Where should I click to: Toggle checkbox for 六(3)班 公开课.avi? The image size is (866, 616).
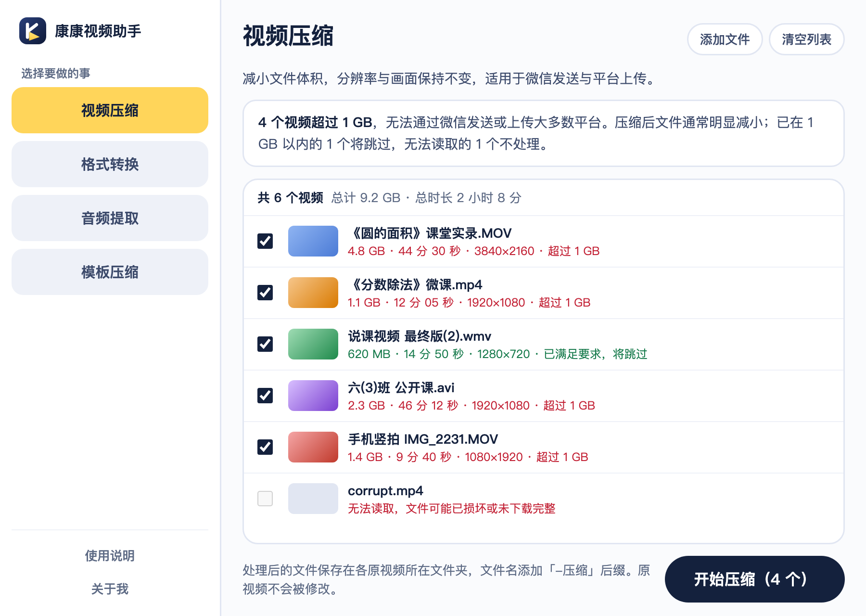(x=265, y=396)
